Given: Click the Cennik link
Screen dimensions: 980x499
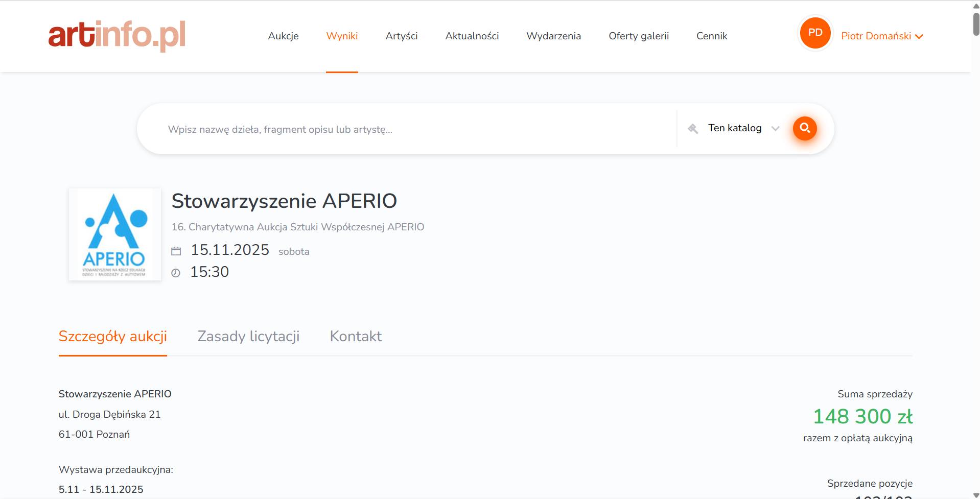Looking at the screenshot, I should [711, 36].
